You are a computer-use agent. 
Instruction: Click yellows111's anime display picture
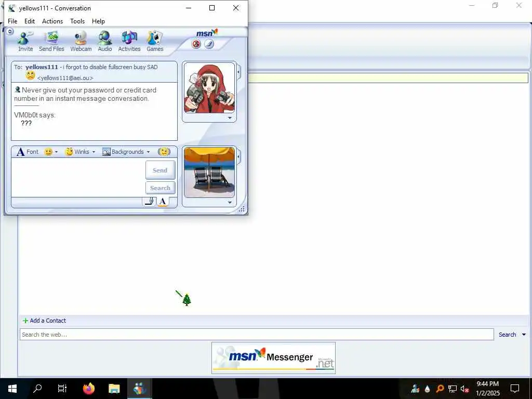tap(209, 87)
